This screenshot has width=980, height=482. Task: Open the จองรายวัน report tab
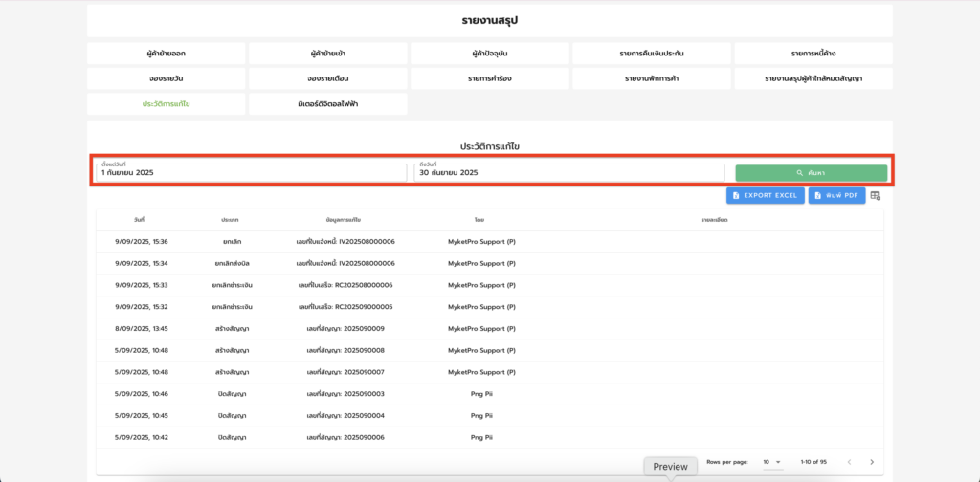click(x=167, y=78)
